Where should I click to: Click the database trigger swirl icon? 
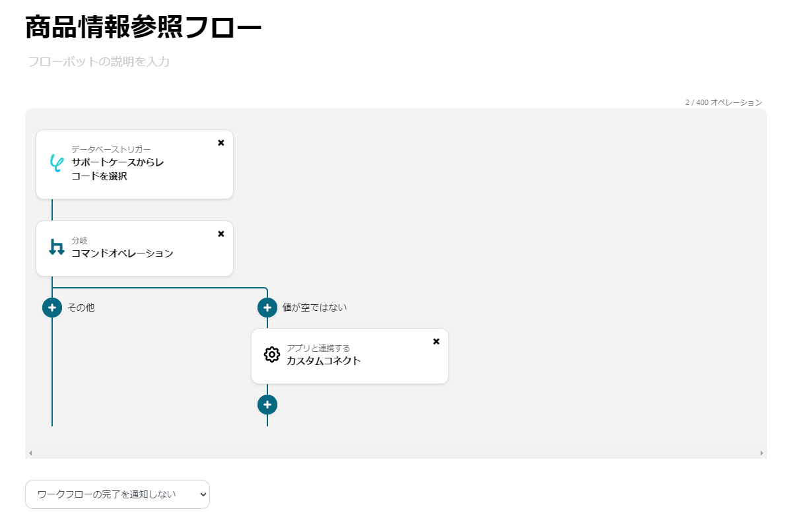coord(56,163)
